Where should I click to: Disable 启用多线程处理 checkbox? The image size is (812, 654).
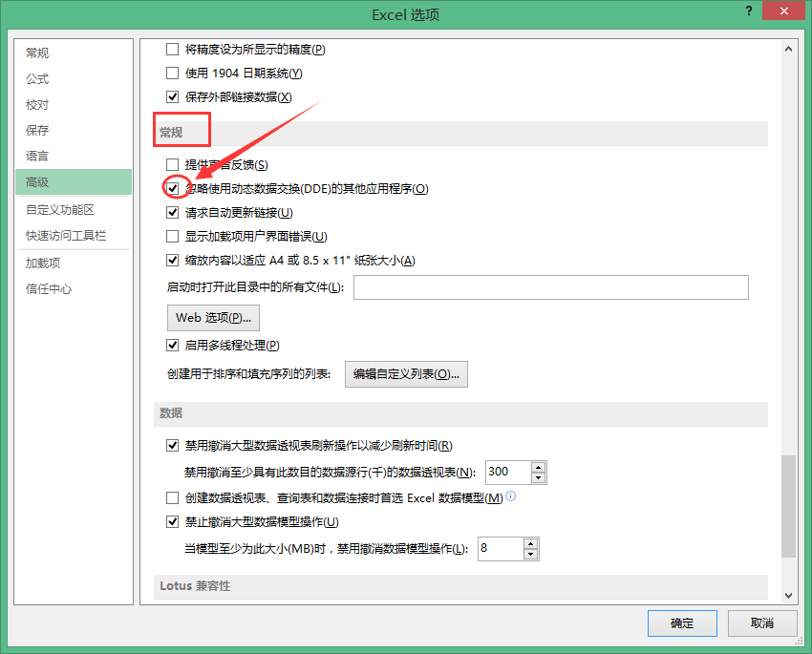point(173,345)
